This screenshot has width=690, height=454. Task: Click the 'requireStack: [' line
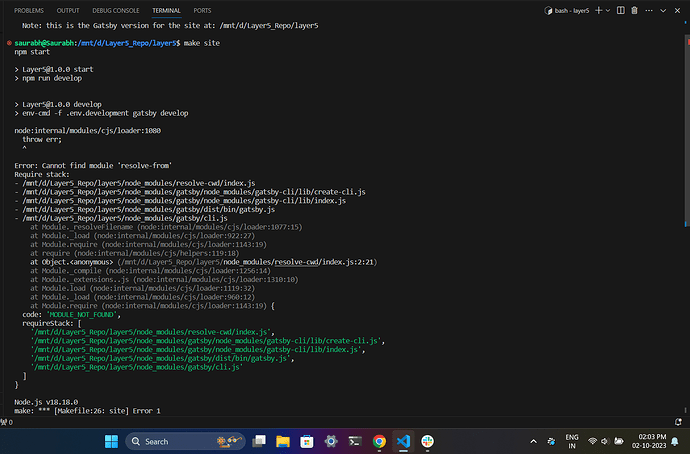[52, 323]
